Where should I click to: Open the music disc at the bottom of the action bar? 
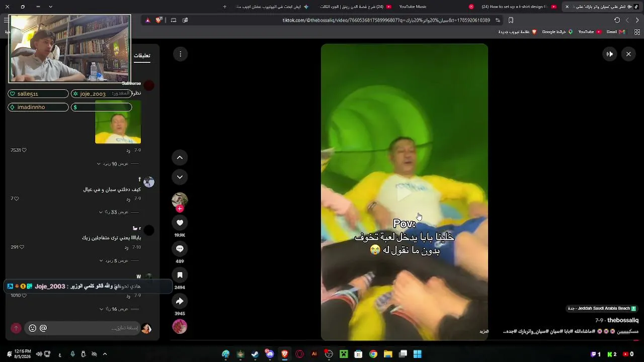(x=180, y=327)
